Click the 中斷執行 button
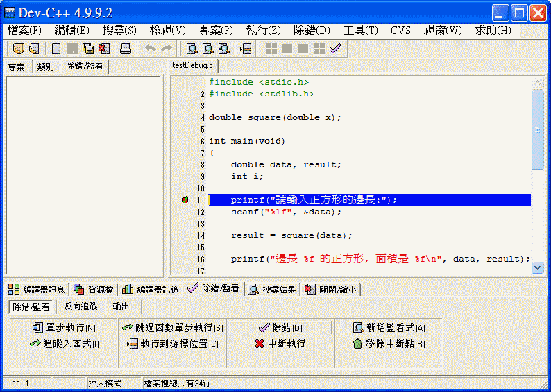 [280, 343]
